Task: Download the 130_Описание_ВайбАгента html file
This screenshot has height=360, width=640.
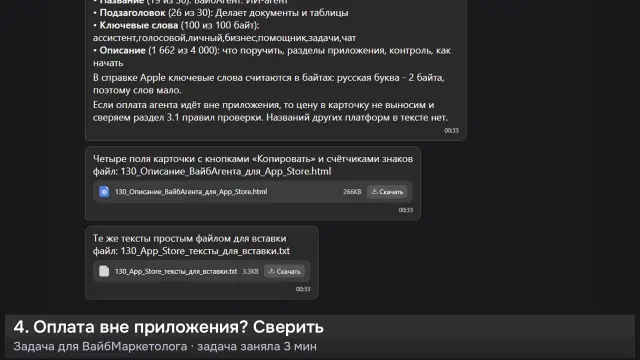Action: point(387,192)
